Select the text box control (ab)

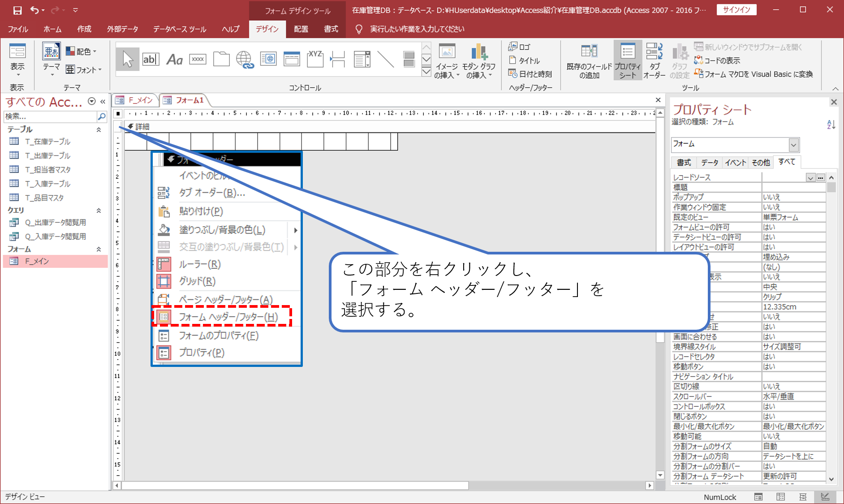click(151, 59)
